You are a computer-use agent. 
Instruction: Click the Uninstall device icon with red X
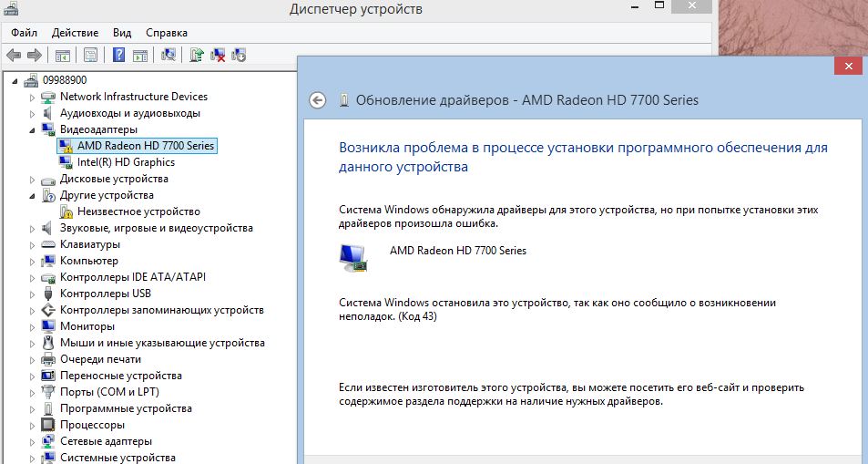(x=218, y=55)
